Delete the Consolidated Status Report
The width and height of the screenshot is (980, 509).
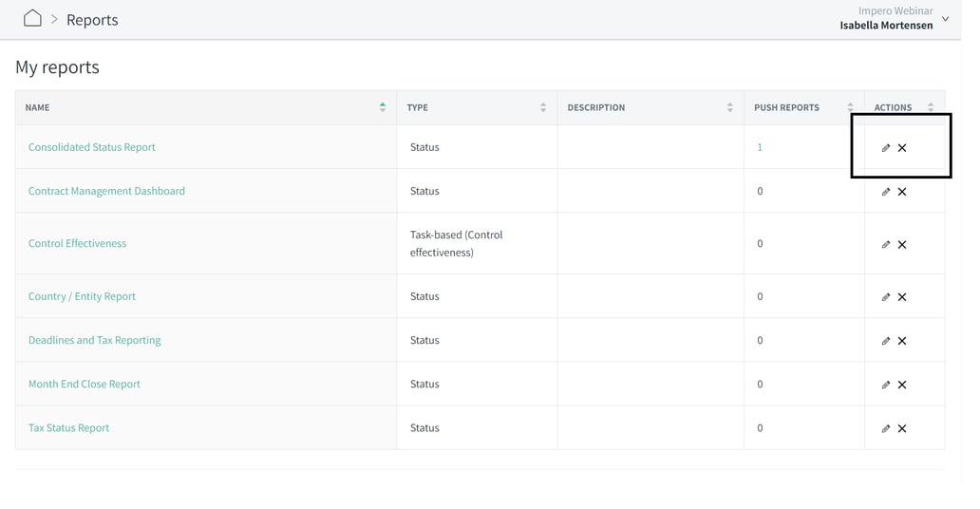[x=902, y=148]
